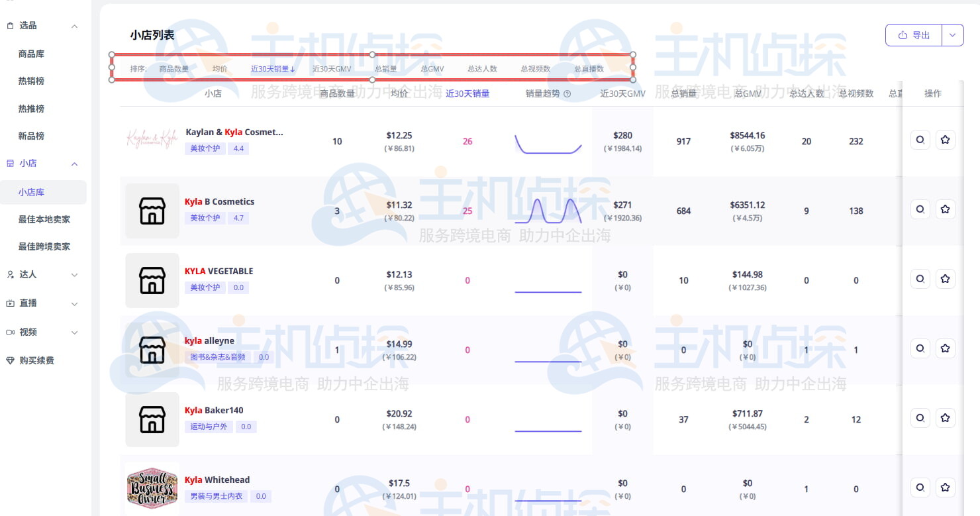Open 热销榜 in the sidebar
The image size is (980, 516).
click(31, 81)
